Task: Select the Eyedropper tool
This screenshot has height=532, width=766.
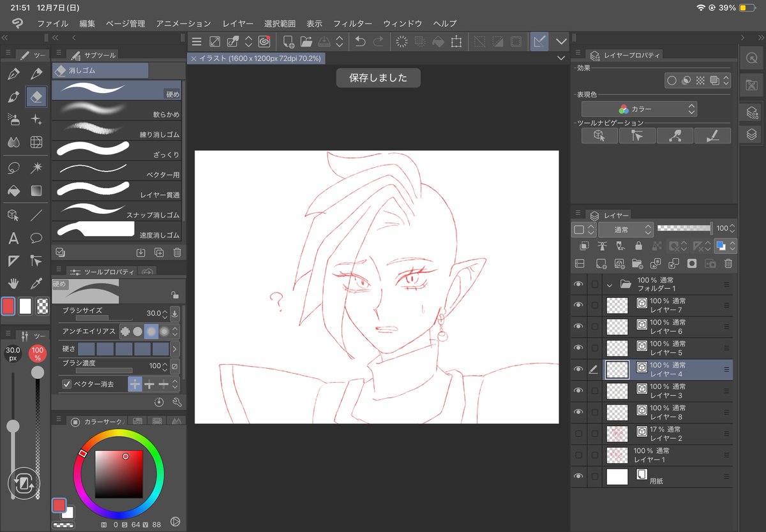Action: [36, 281]
